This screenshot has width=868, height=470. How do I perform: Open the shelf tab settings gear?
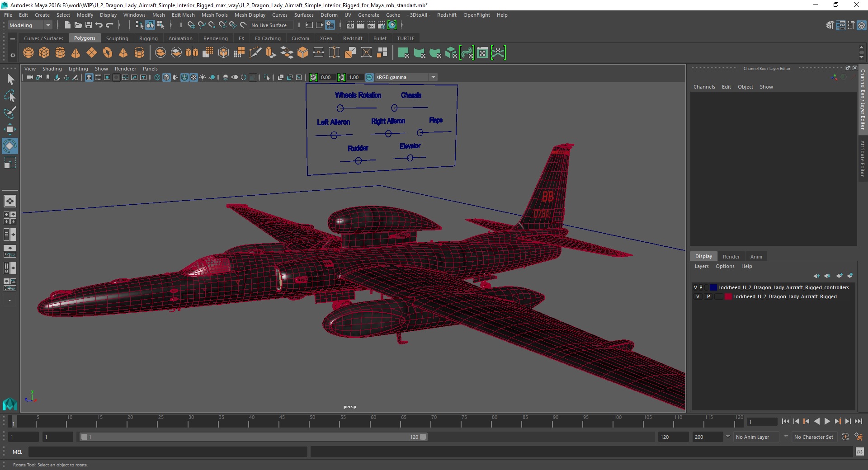tap(13, 55)
